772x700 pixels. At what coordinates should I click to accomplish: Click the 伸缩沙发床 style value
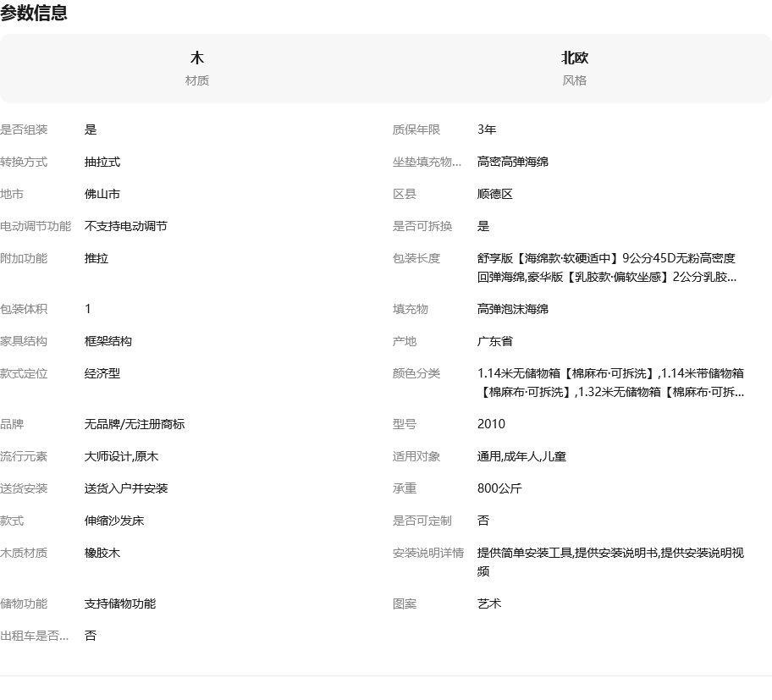coord(114,521)
